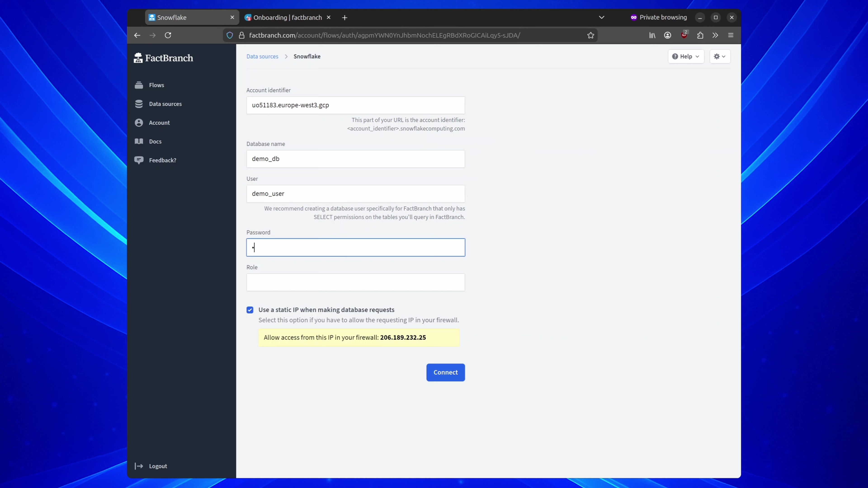Open the Firefox account icon
Image resolution: width=868 pixels, height=488 pixels.
coord(668,35)
